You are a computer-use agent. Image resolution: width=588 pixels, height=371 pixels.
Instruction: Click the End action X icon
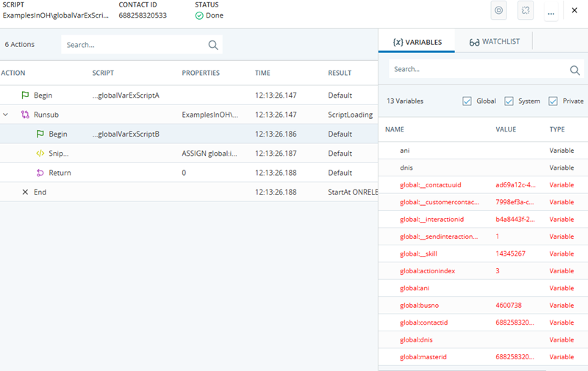click(25, 192)
